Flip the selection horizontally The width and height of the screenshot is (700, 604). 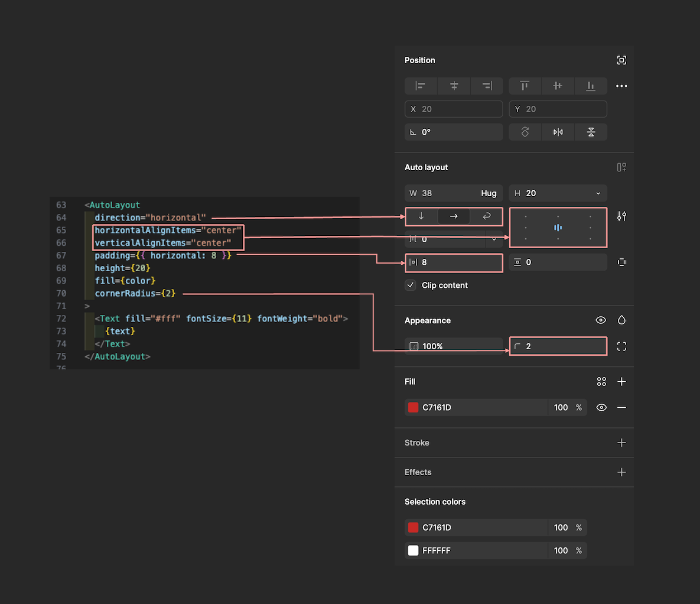(558, 132)
